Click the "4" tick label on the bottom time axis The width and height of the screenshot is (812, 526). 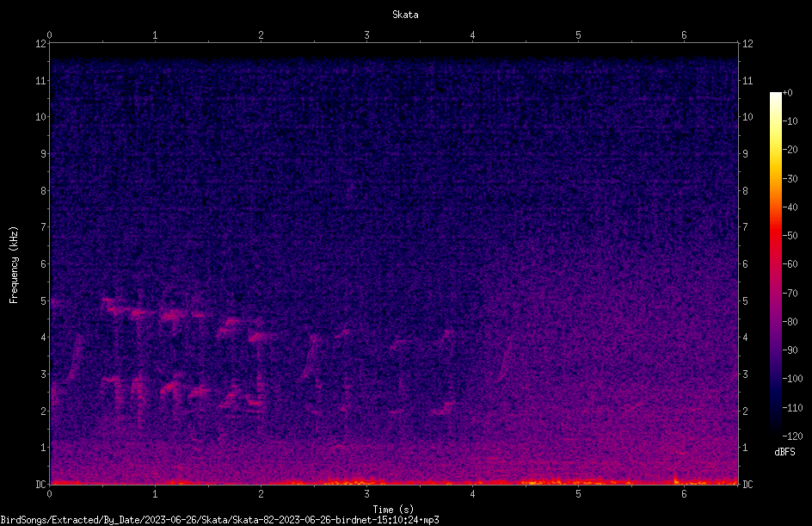(x=472, y=494)
